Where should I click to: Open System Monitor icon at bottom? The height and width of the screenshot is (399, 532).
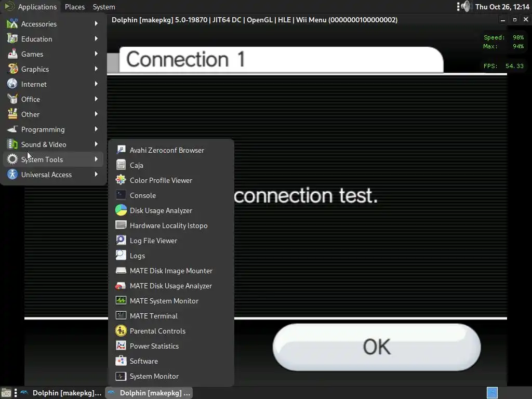point(121,376)
